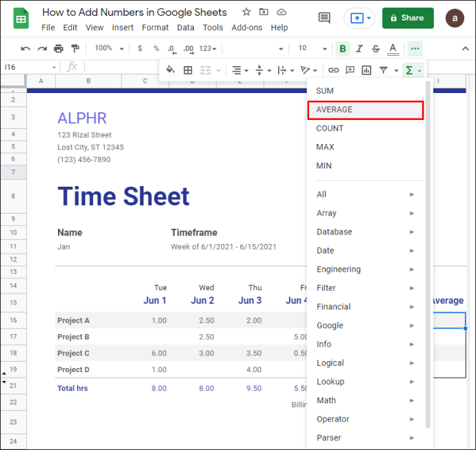Open the text color picker

coord(393,49)
